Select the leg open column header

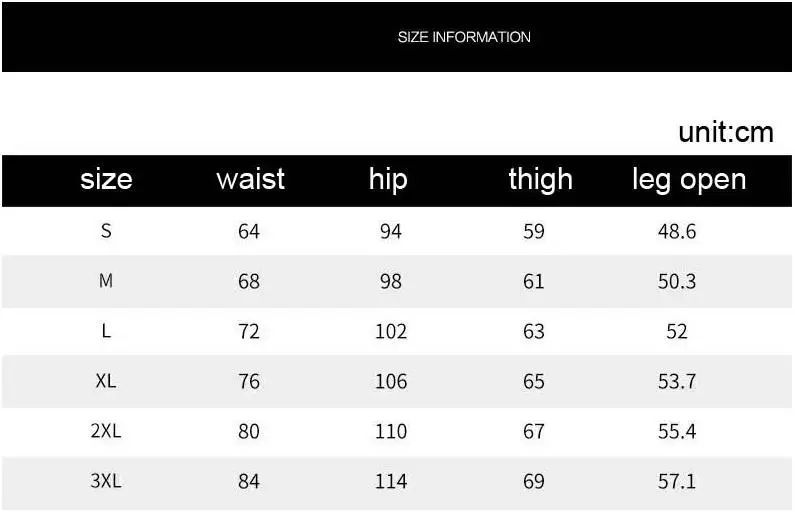point(689,180)
